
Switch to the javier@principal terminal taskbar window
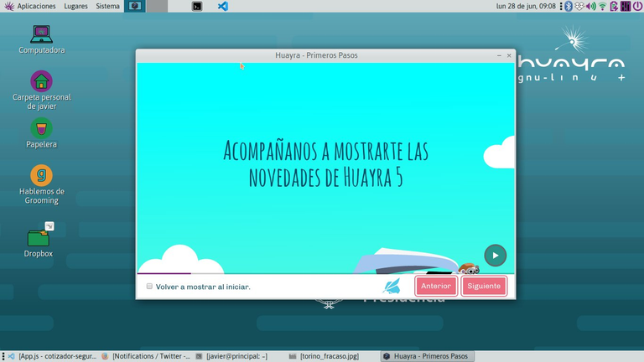coord(232,356)
